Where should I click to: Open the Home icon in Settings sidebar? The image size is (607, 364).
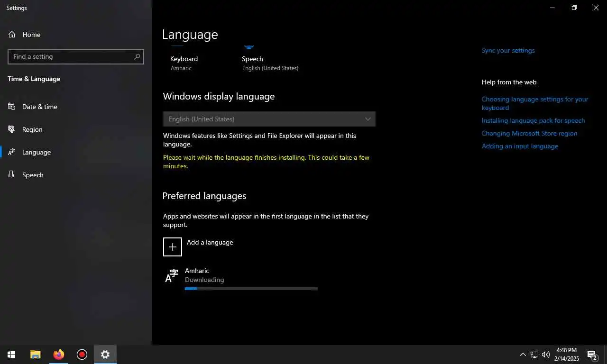[x=12, y=35]
